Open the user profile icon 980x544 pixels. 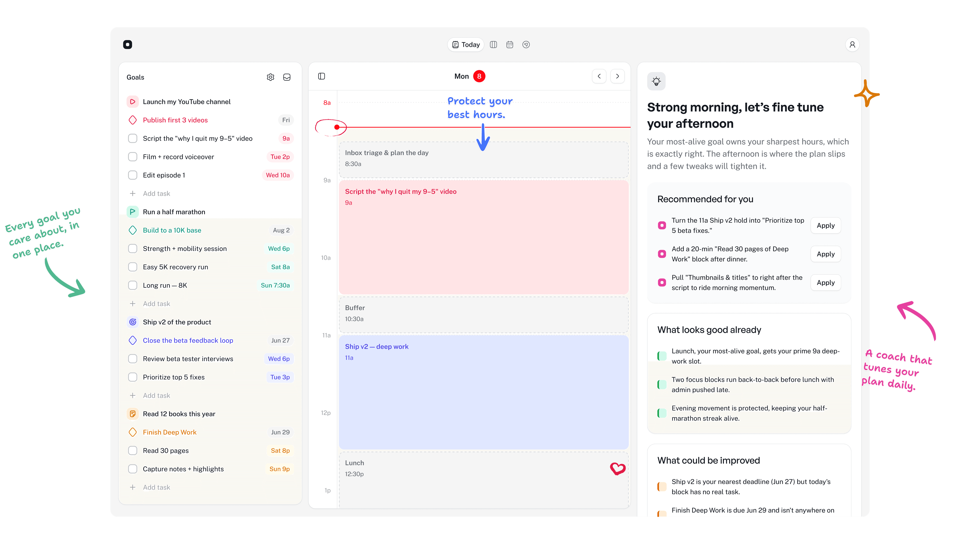tap(852, 44)
